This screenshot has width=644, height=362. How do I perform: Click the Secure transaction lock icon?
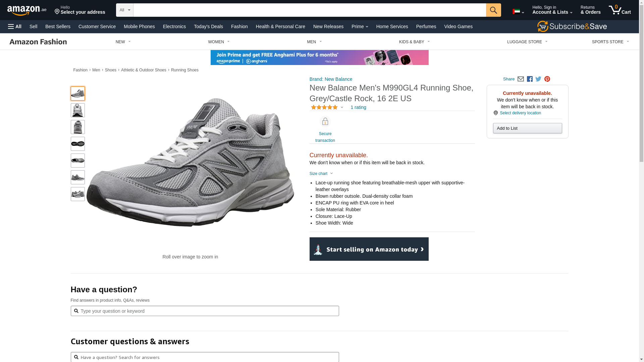(x=325, y=122)
